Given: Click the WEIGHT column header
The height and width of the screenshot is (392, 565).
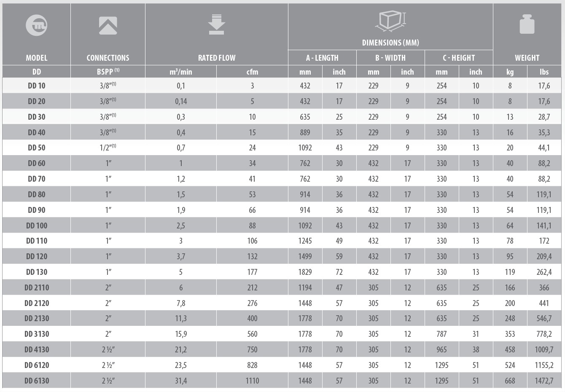Looking at the screenshot, I should click(x=527, y=58).
